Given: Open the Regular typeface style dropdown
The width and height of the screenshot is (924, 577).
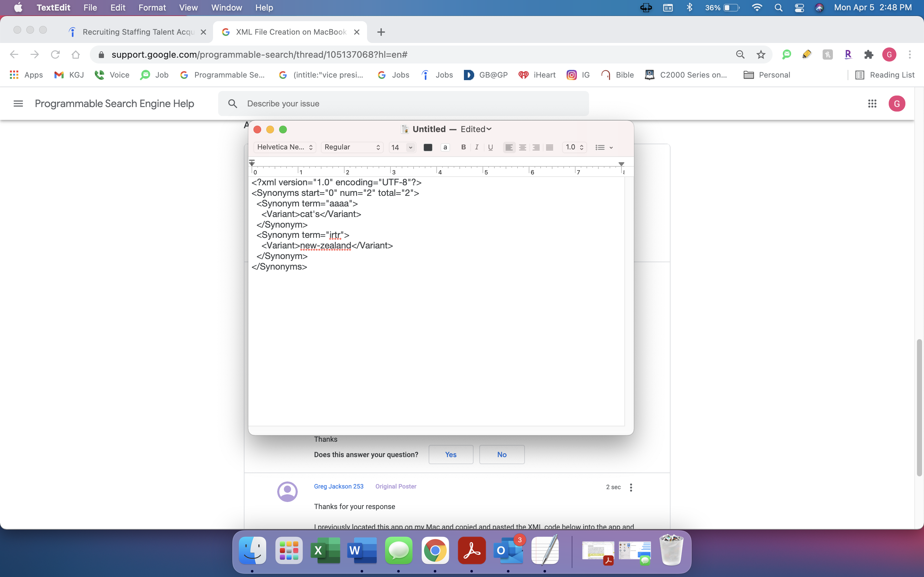Looking at the screenshot, I should 352,147.
